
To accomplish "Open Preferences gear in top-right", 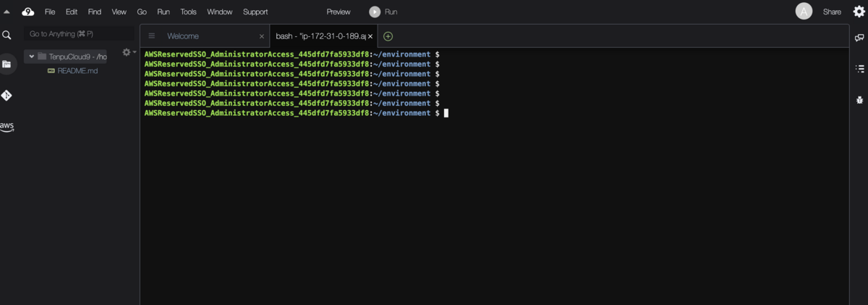I will point(859,12).
